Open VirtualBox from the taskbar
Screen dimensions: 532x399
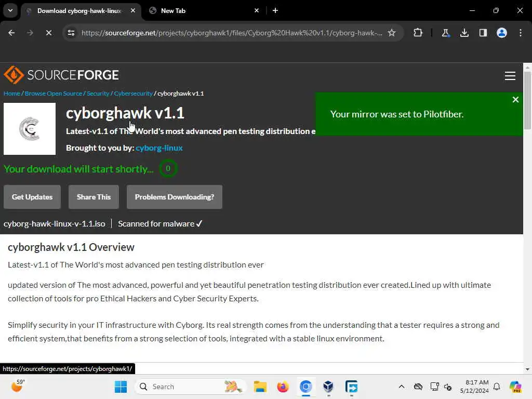[328, 387]
